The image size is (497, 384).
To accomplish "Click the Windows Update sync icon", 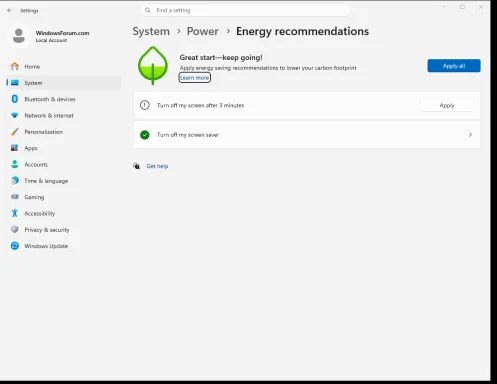I will pos(15,246).
